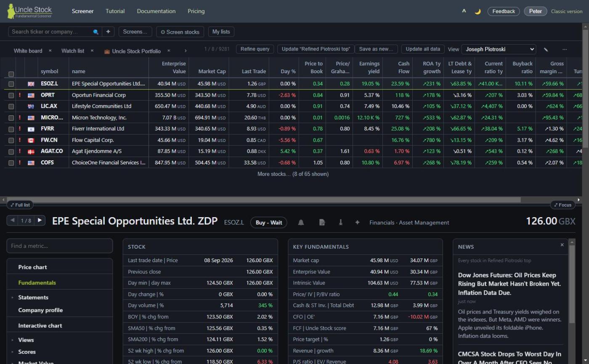Click the My lists button
This screenshot has width=589, height=364.
coord(221,32)
